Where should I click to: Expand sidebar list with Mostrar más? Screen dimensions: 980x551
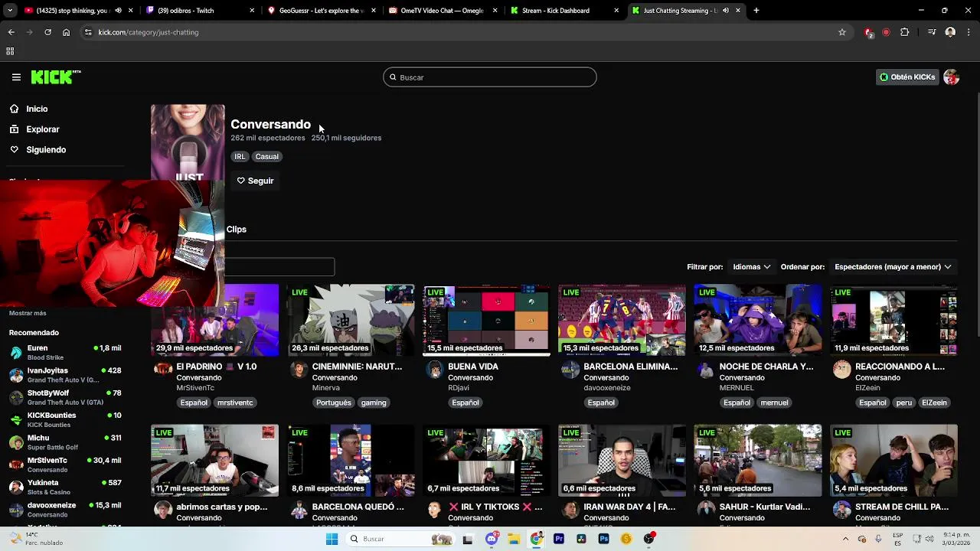coord(28,313)
